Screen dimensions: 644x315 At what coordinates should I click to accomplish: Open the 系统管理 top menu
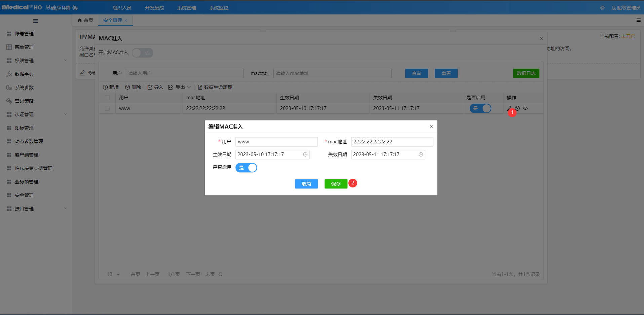[x=186, y=8]
